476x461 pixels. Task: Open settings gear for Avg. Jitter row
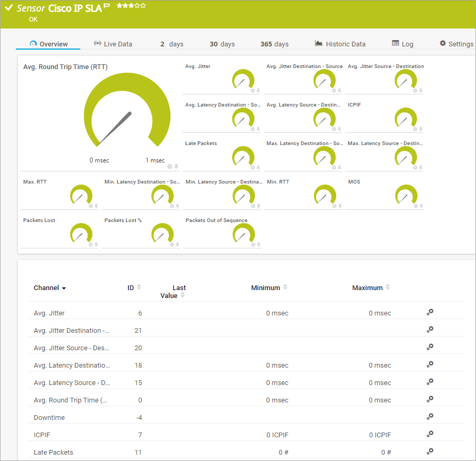[430, 312]
